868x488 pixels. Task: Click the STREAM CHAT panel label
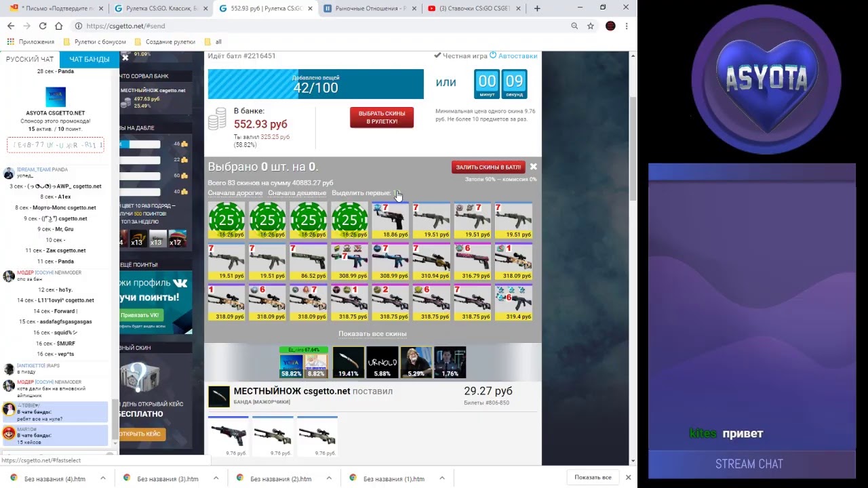coord(749,464)
